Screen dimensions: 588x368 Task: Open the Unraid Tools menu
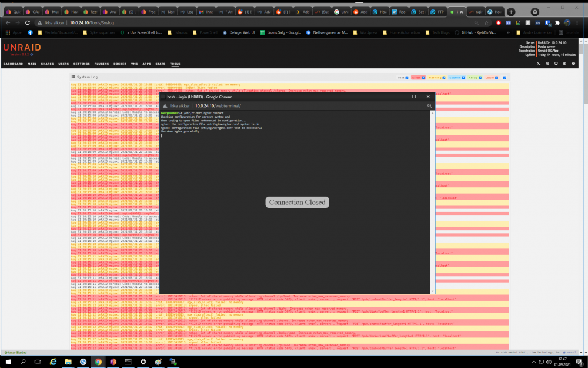point(175,64)
